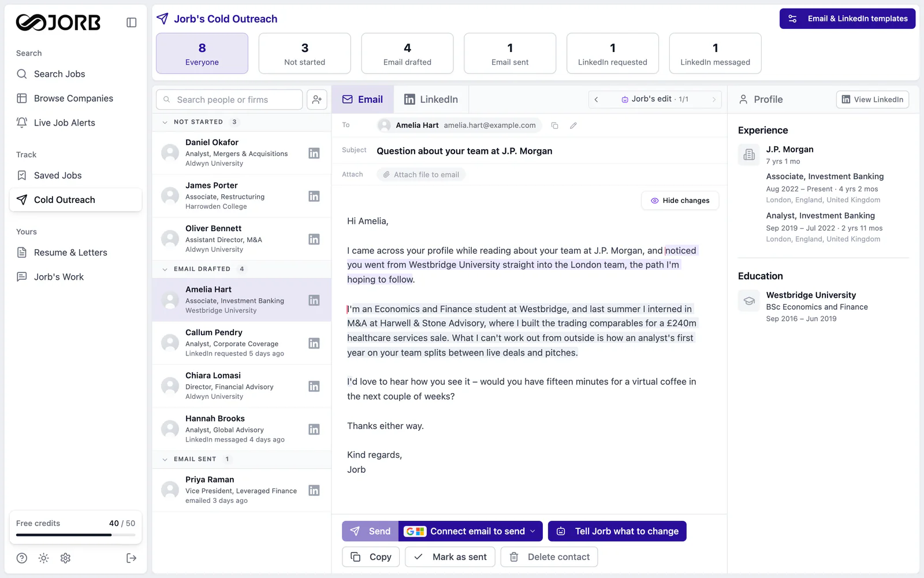Open Callum Pendry's LinkedIn icon
This screenshot has height=578, width=924.
[314, 343]
